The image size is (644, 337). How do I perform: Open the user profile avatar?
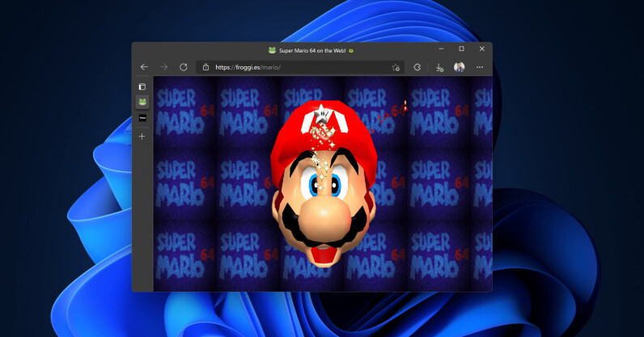pos(460,67)
